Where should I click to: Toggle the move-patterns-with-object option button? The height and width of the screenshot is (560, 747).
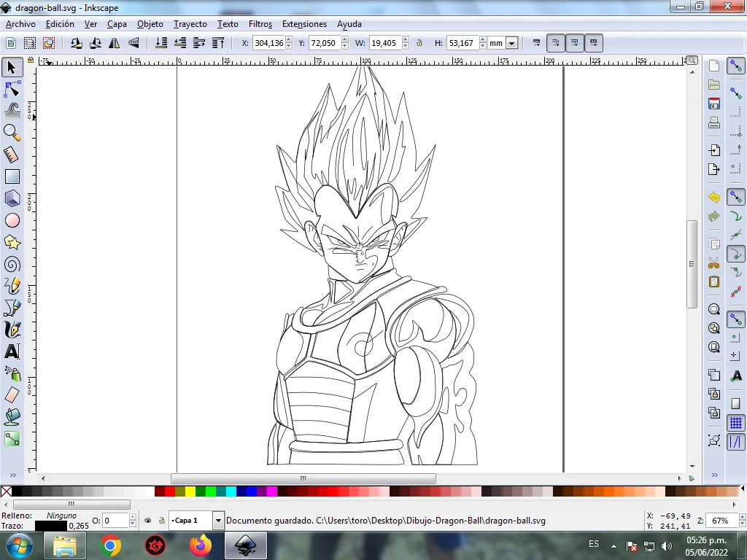(593, 43)
